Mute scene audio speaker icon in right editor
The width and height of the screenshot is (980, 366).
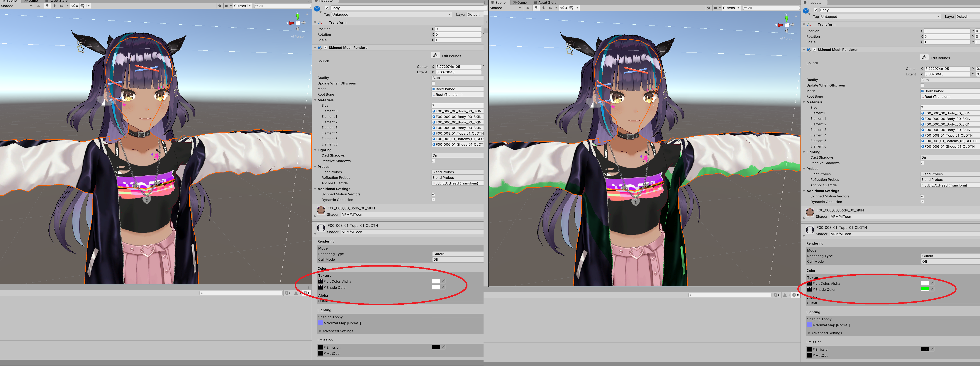pyautogui.click(x=543, y=8)
